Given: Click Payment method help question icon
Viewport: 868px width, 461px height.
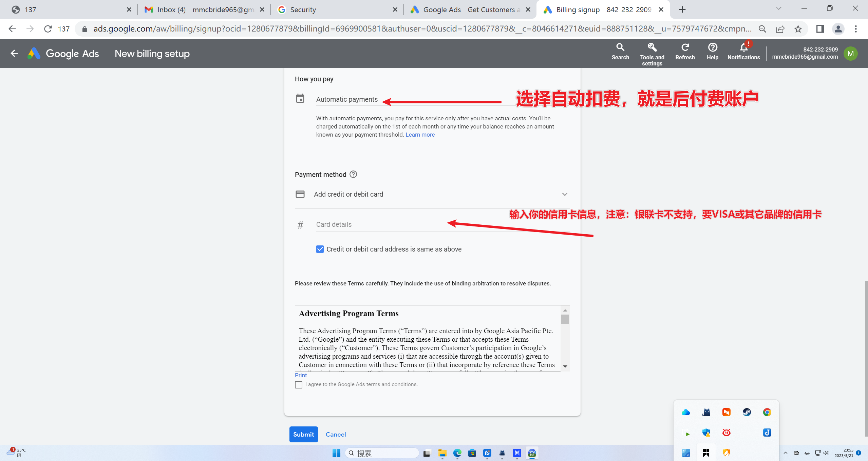Looking at the screenshot, I should click(x=353, y=174).
